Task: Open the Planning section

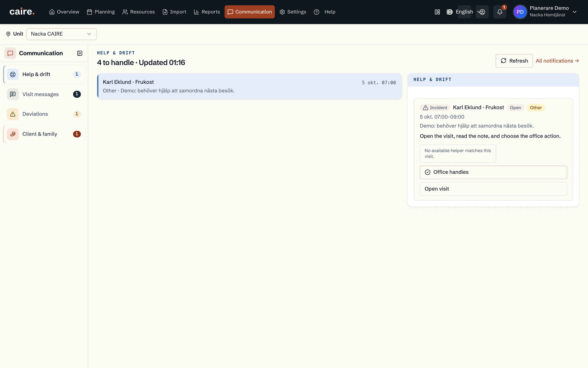Action: [x=101, y=12]
